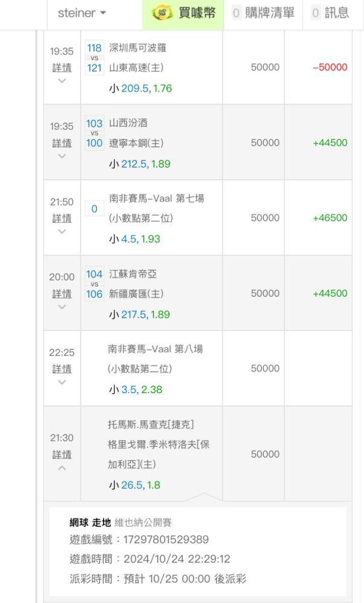Image resolution: width=364 pixels, height=603 pixels.
Task: Click the -50000 result amount
Action: click(330, 68)
